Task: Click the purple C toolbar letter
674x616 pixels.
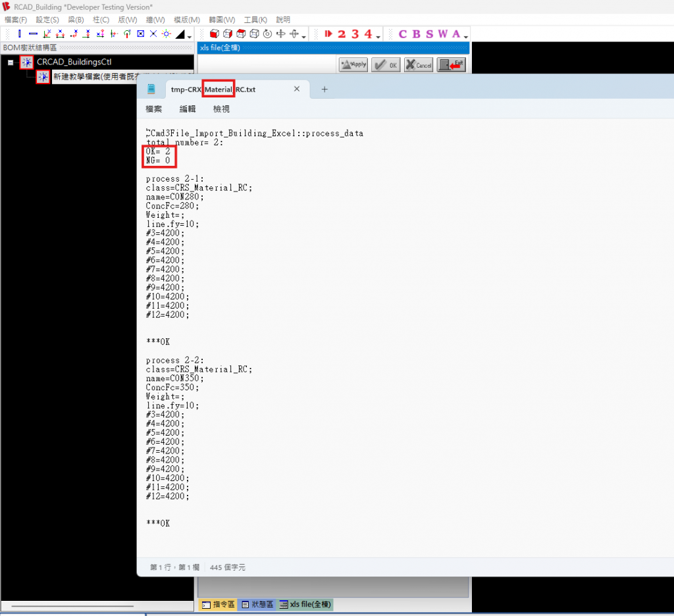Action: (x=403, y=34)
